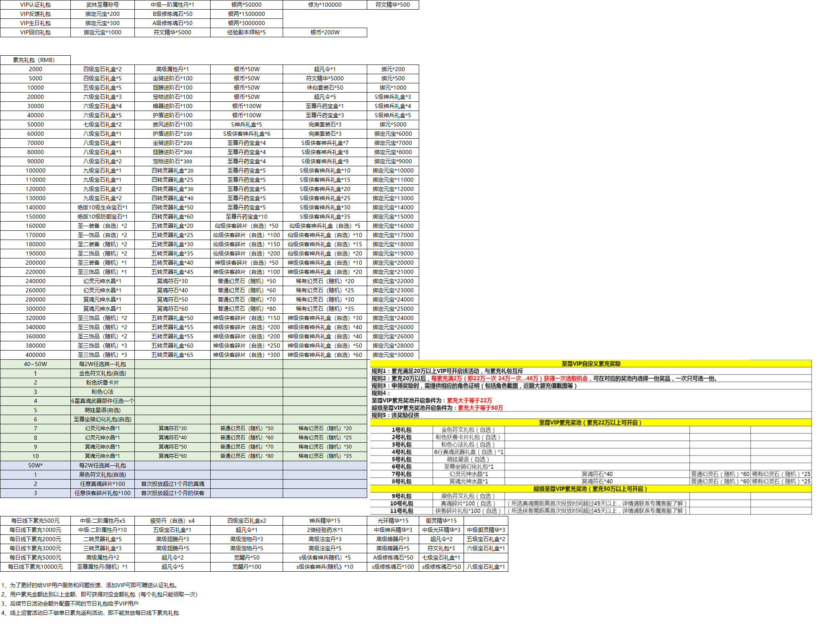Screen dimensions: 840x627
Task: Click the '银两*3000000' cell
Action: (247, 23)
